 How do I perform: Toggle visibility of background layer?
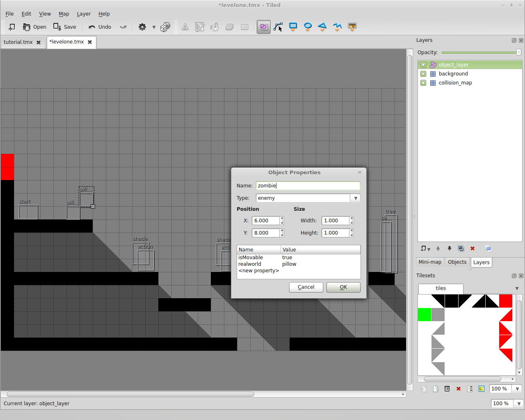(x=423, y=74)
